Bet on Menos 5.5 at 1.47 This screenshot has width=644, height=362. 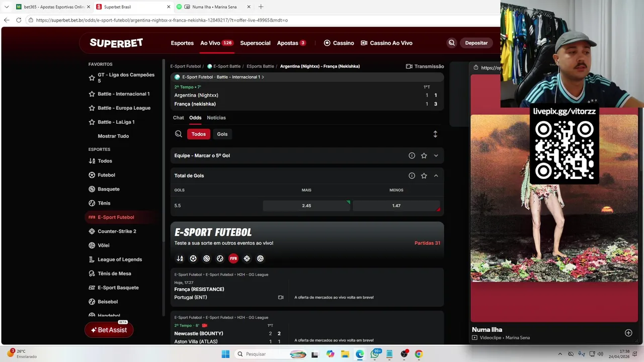click(x=396, y=206)
